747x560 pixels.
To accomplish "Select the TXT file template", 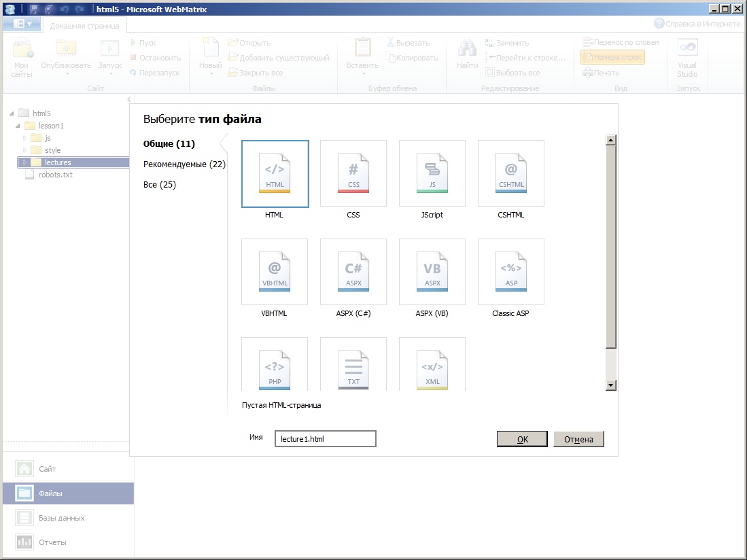I will [353, 364].
